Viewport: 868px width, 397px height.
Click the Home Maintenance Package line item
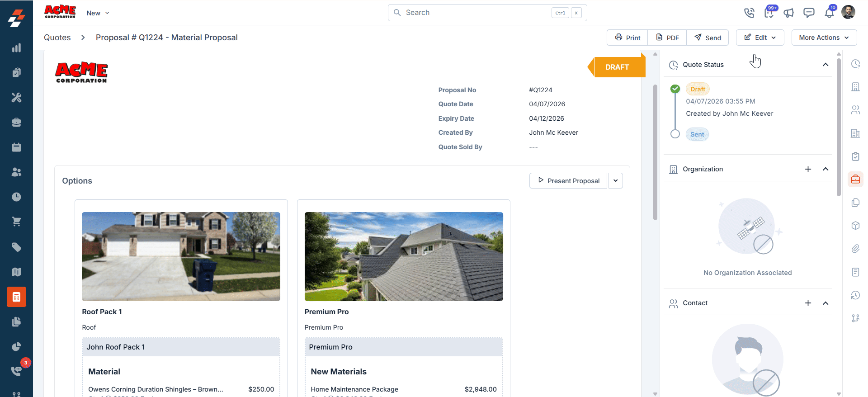pos(354,389)
